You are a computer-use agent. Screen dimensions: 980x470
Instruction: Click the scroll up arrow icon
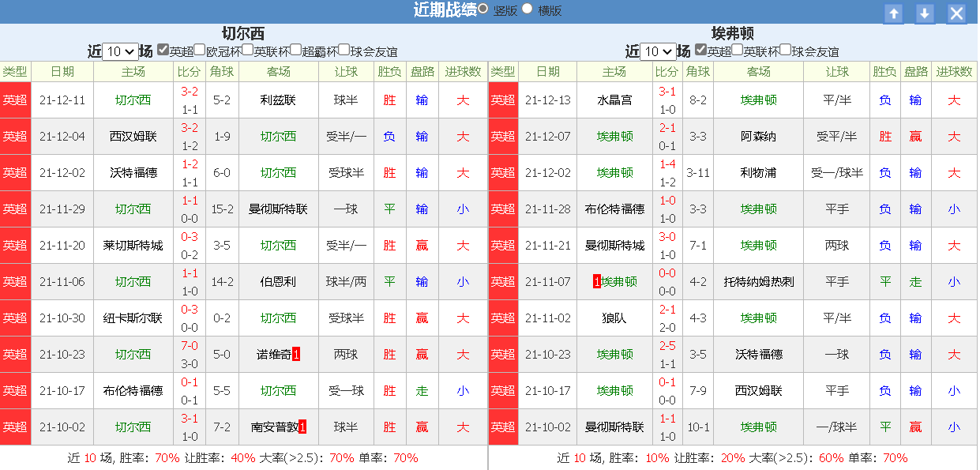pos(893,13)
